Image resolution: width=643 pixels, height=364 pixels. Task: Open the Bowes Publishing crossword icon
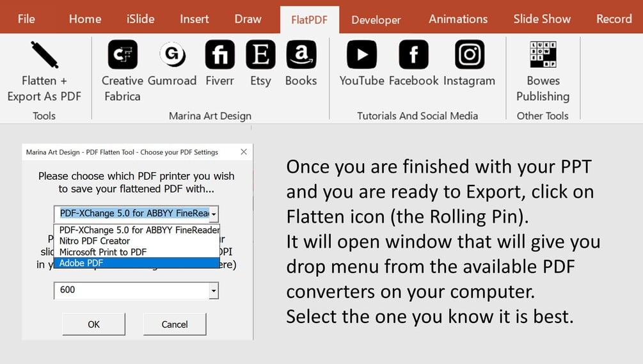click(x=543, y=54)
